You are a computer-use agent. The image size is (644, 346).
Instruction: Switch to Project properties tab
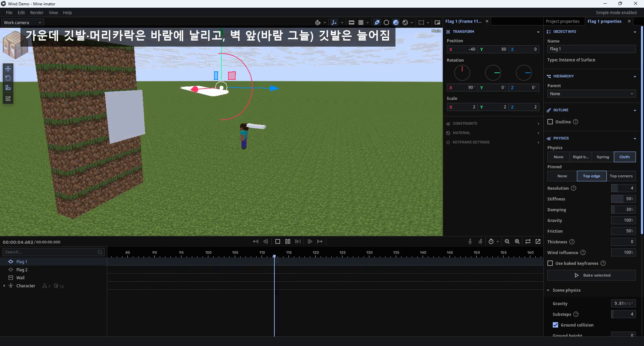point(563,21)
